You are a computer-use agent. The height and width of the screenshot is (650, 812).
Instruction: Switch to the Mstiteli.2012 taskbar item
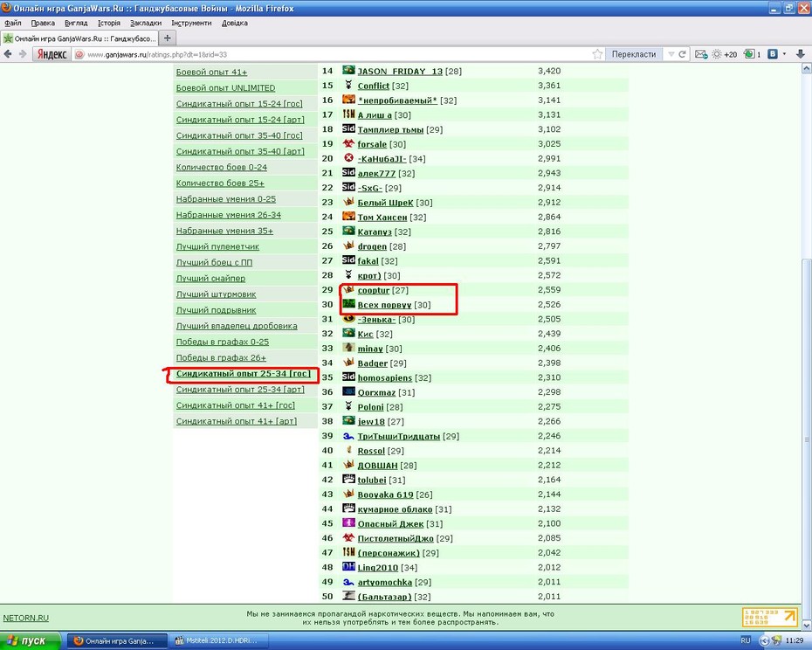tap(217, 640)
